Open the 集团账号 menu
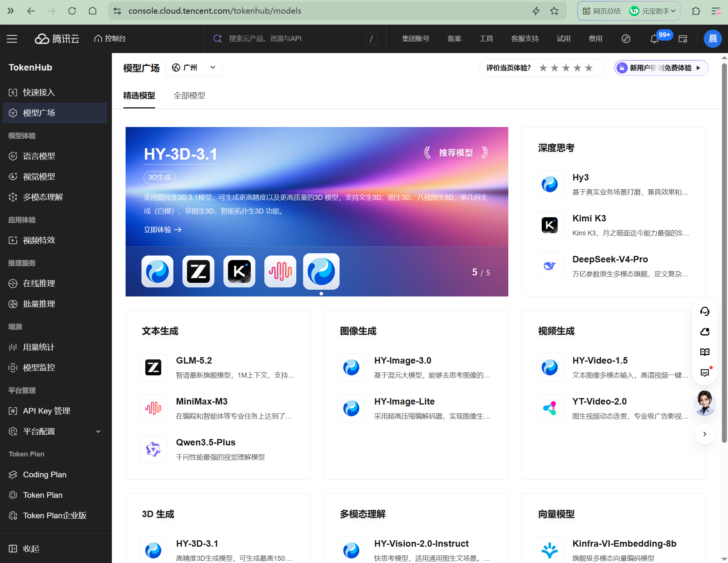 click(416, 39)
